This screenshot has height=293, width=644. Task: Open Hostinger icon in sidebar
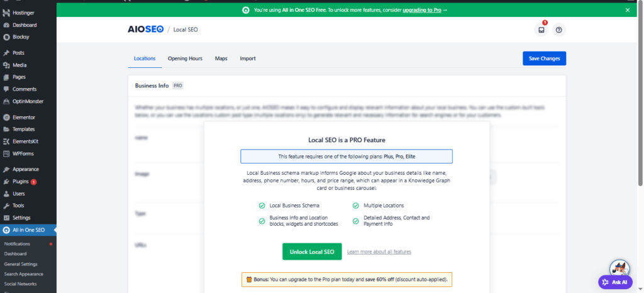coord(6,13)
